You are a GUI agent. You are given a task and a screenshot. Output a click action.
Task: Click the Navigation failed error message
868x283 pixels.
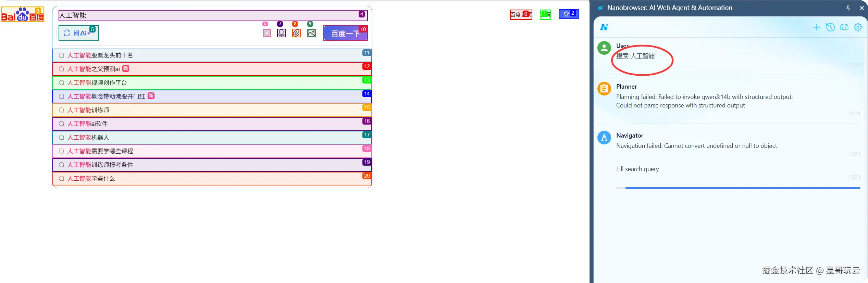696,146
